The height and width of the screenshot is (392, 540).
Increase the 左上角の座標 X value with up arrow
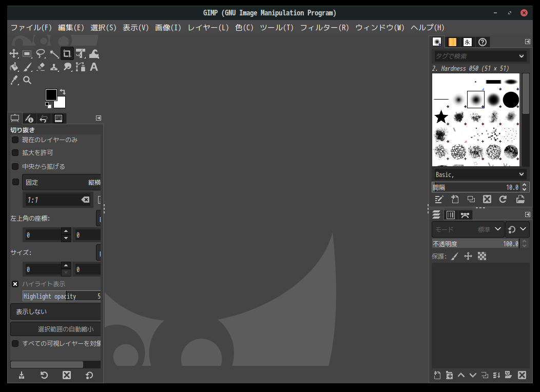[66, 231]
